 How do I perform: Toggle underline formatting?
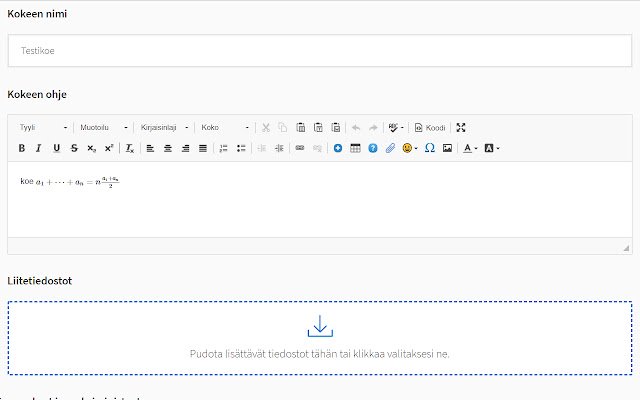click(x=57, y=148)
